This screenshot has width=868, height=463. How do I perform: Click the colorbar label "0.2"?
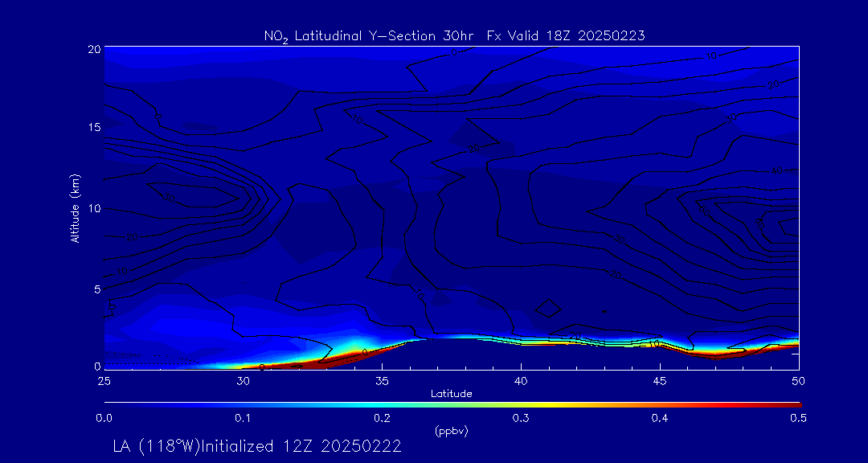(x=382, y=419)
